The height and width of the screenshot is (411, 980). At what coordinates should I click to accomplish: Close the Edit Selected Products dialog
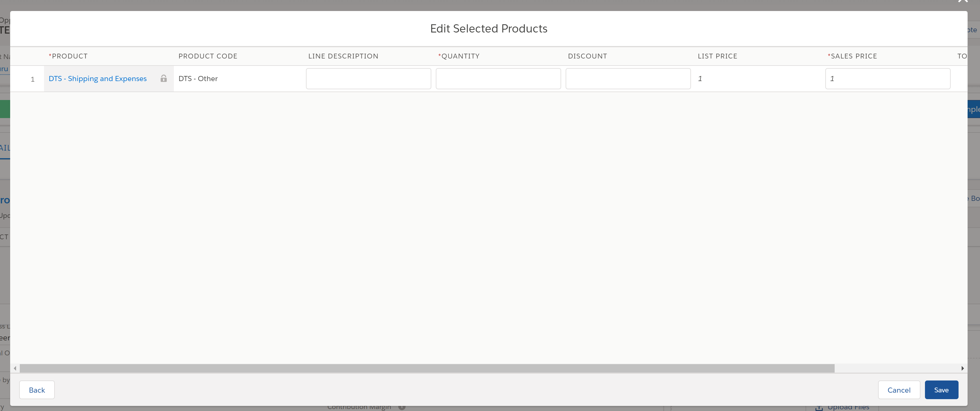[x=963, y=1]
